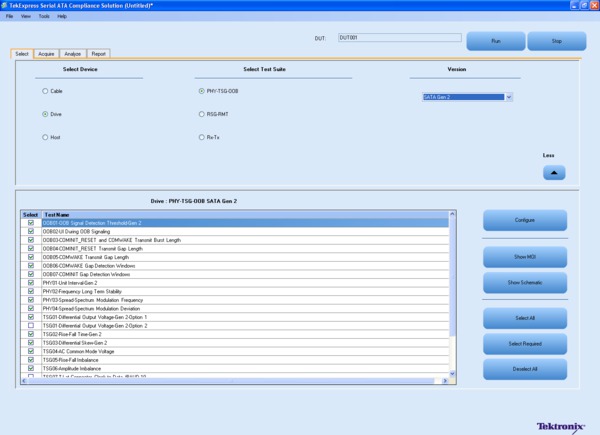Open the Help menu

tap(62, 16)
